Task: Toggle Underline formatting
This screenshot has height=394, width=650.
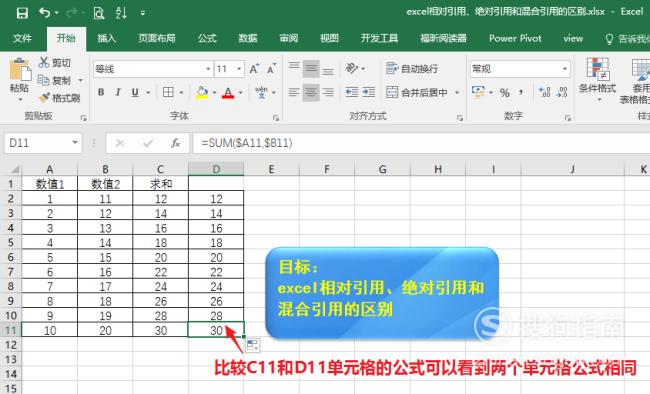Action: click(135, 92)
